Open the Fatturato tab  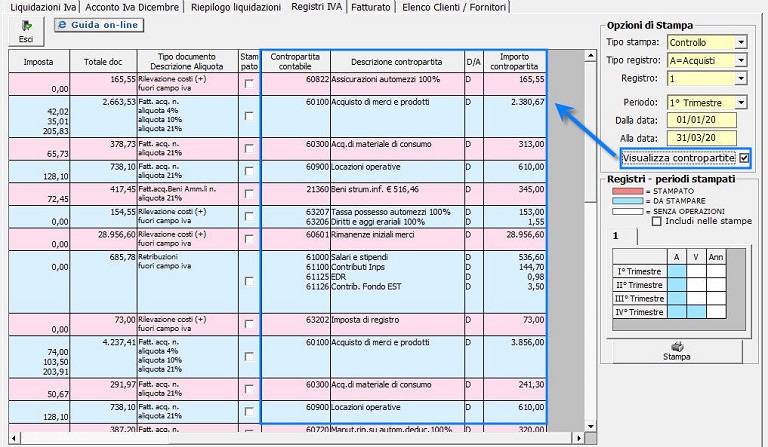[371, 7]
